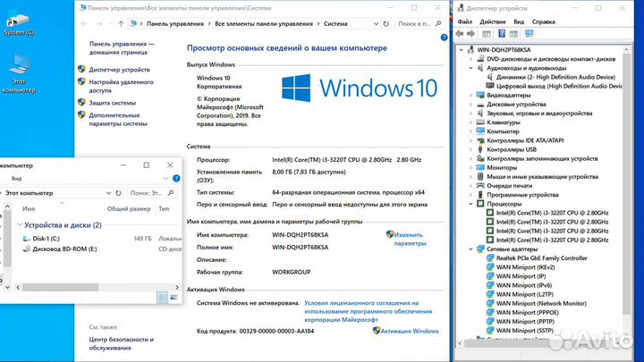Open 'Диспетчер устройств' link
This screenshot has height=362, width=644.
tap(119, 70)
